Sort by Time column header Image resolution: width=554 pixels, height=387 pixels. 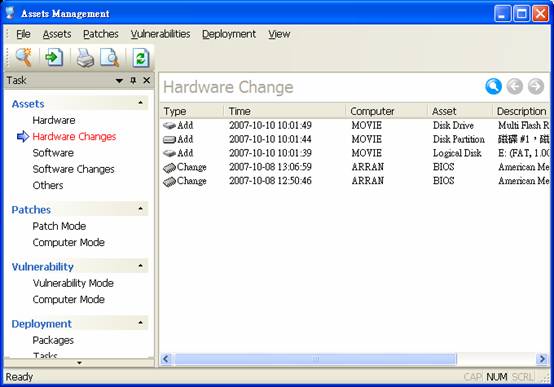(285, 111)
